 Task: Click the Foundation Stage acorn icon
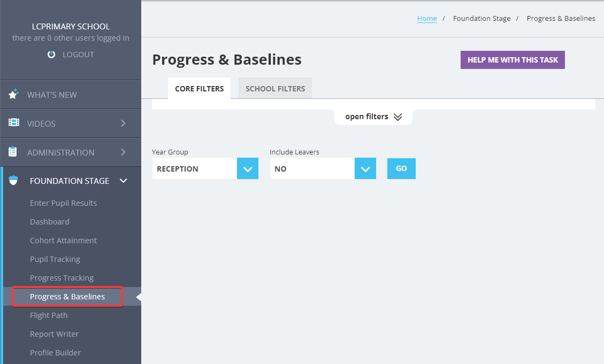click(x=13, y=180)
